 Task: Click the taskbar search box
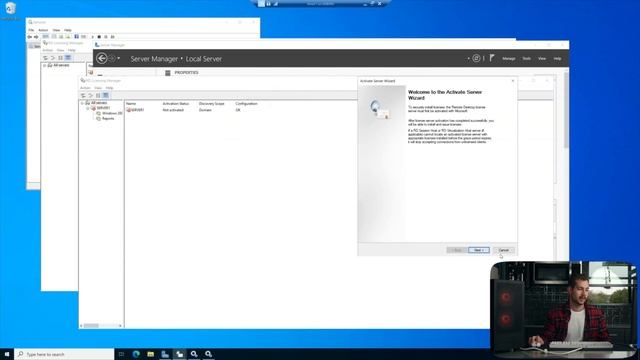64,354
